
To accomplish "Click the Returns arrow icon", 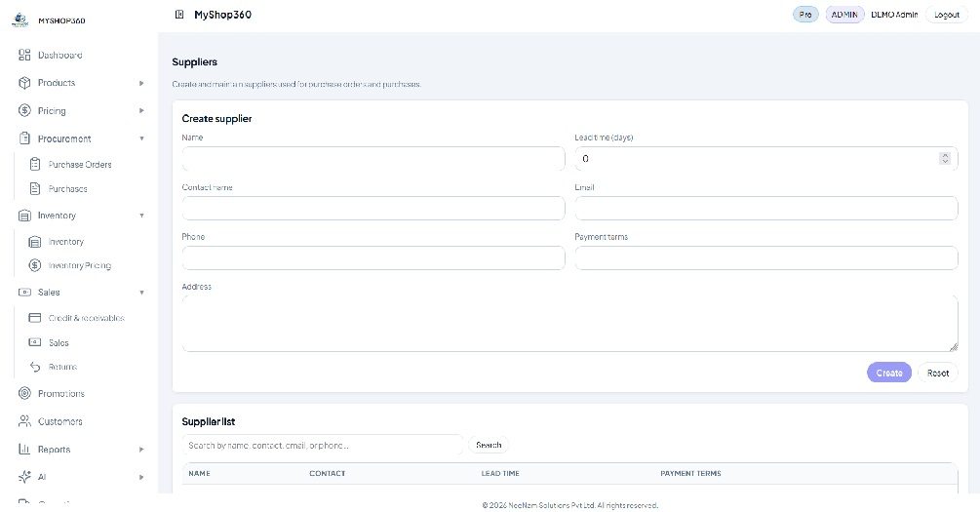I will [x=35, y=367].
